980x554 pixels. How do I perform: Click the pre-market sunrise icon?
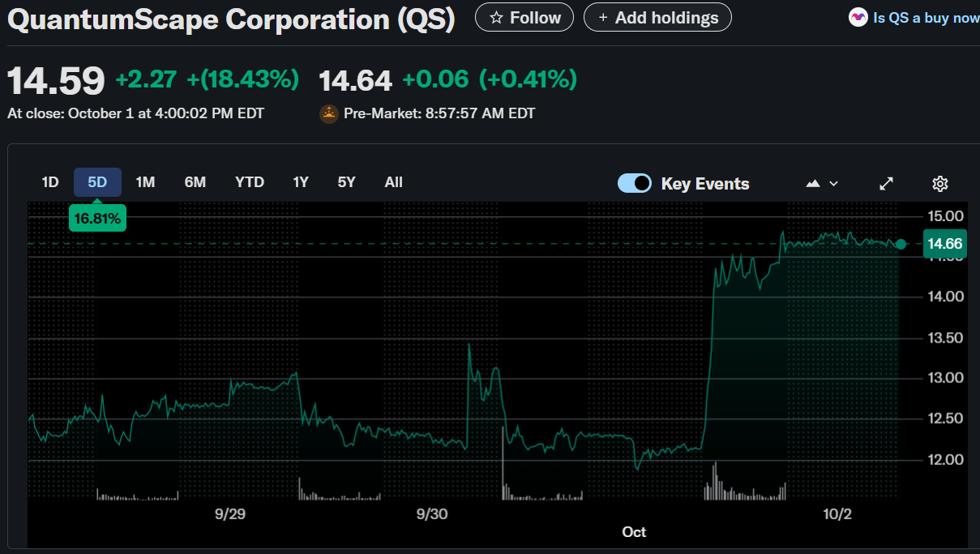click(x=328, y=114)
